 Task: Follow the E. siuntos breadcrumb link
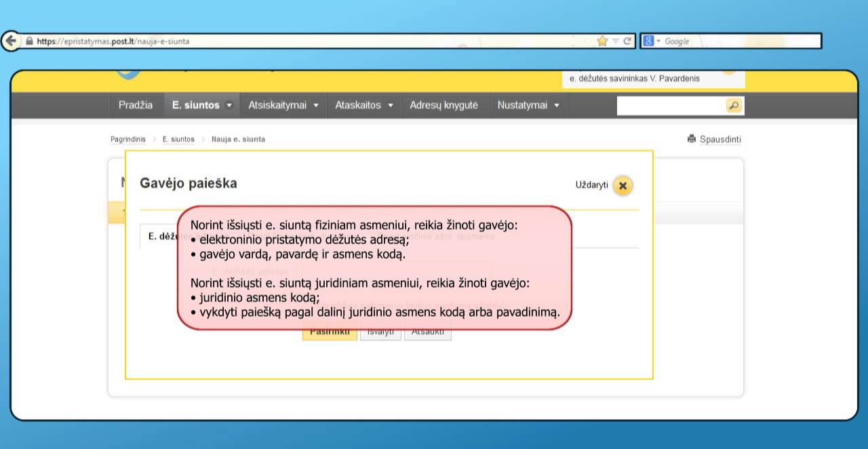pos(178,139)
